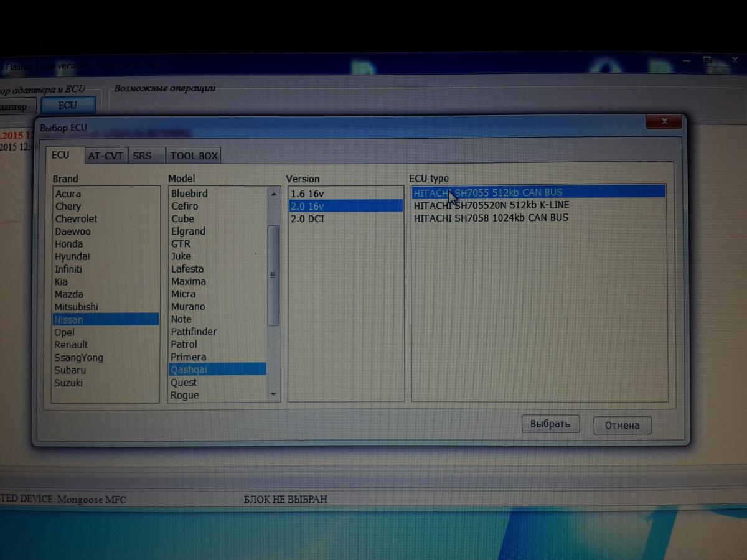Select Renault brand
The width and height of the screenshot is (747, 560).
[x=105, y=345]
